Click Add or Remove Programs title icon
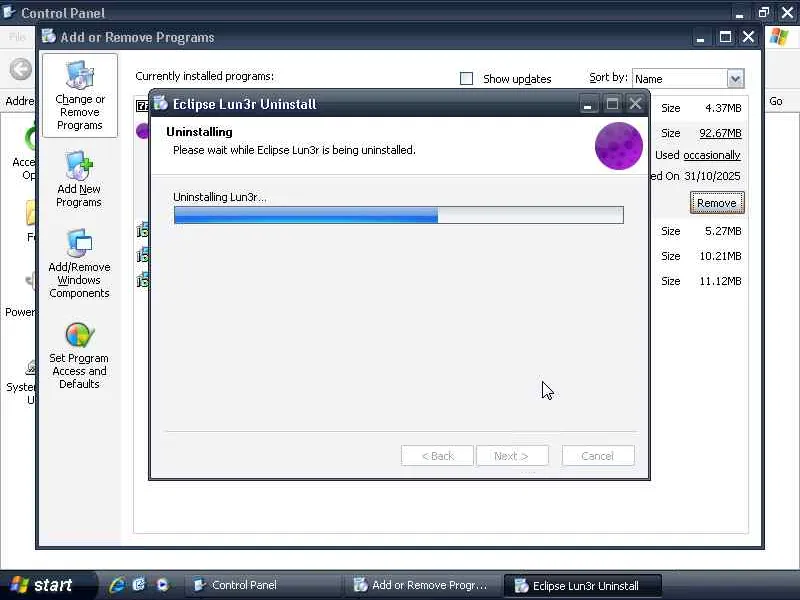 [x=49, y=36]
